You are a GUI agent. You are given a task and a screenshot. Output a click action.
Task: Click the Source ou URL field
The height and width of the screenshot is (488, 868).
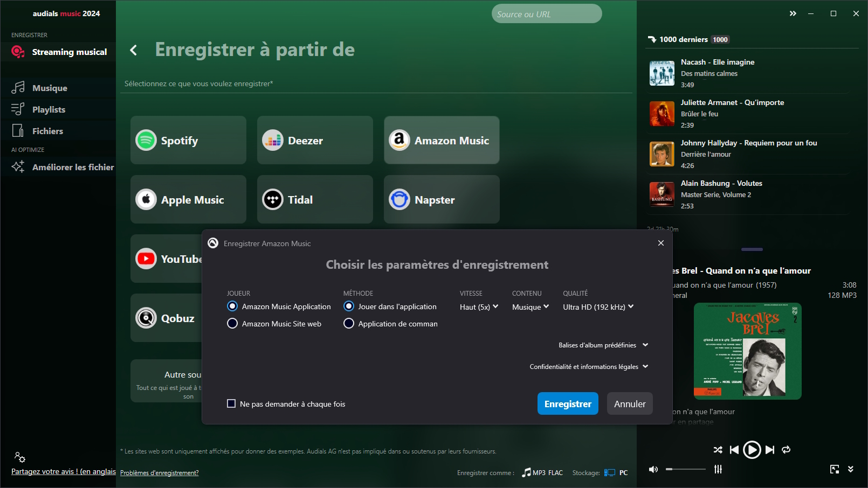(x=547, y=13)
